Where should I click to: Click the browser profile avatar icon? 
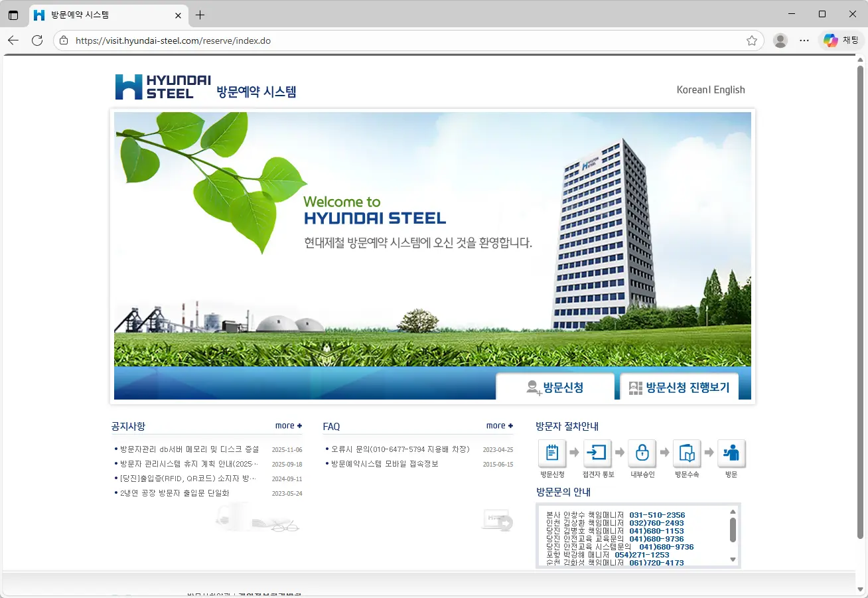[x=780, y=40]
